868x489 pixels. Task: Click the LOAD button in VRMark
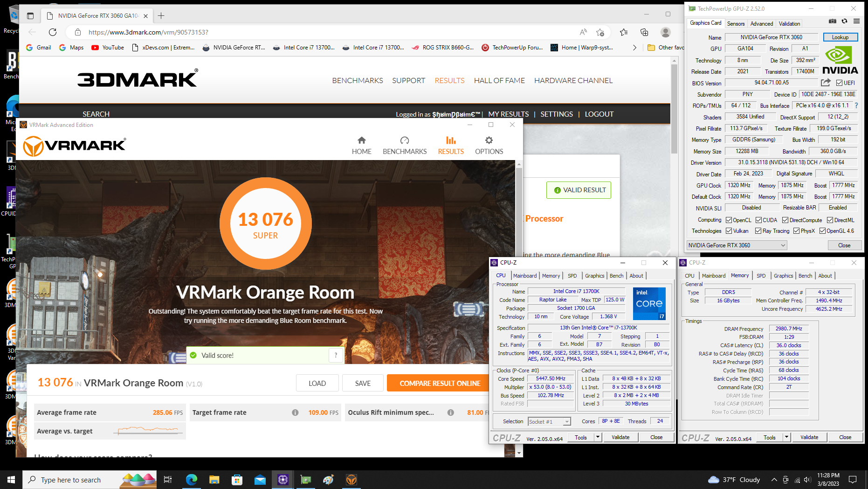pyautogui.click(x=317, y=383)
